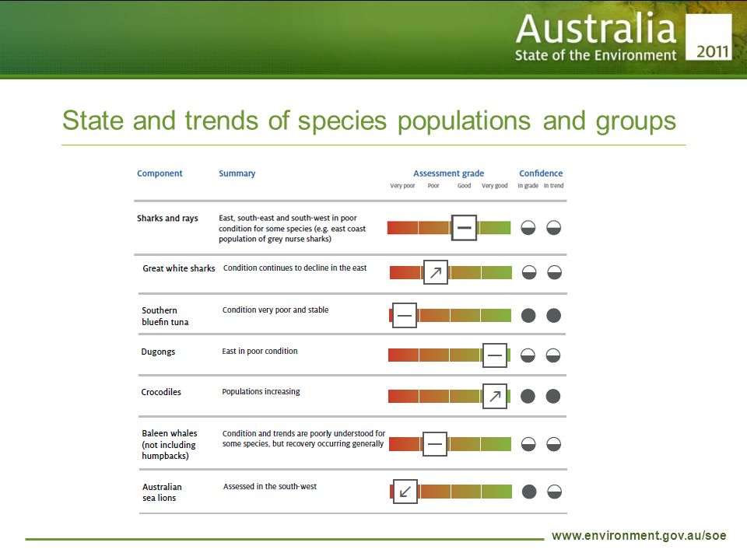The width and height of the screenshot is (747, 560).
Task: Click the rising arrow marker for Crocodiles
Action: click(x=495, y=396)
